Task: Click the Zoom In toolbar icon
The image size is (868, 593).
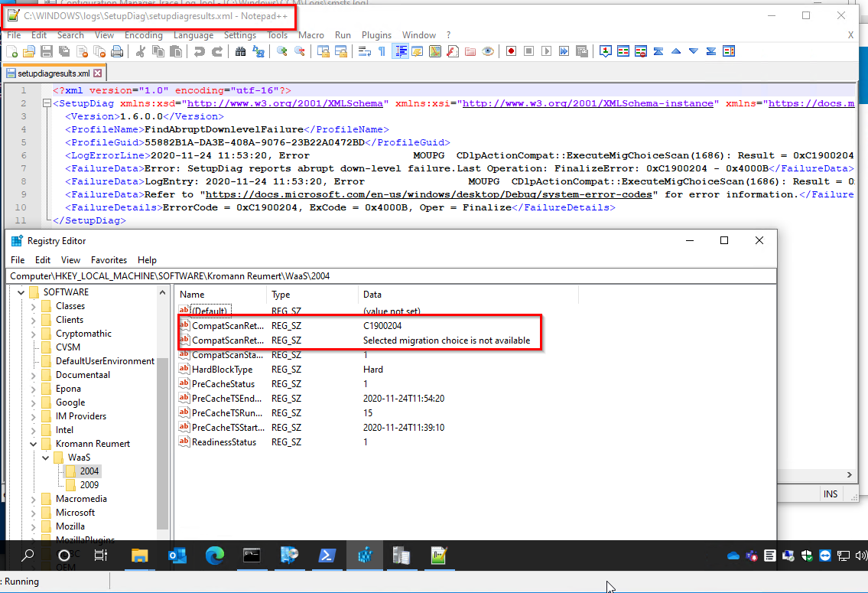Action: (x=281, y=51)
